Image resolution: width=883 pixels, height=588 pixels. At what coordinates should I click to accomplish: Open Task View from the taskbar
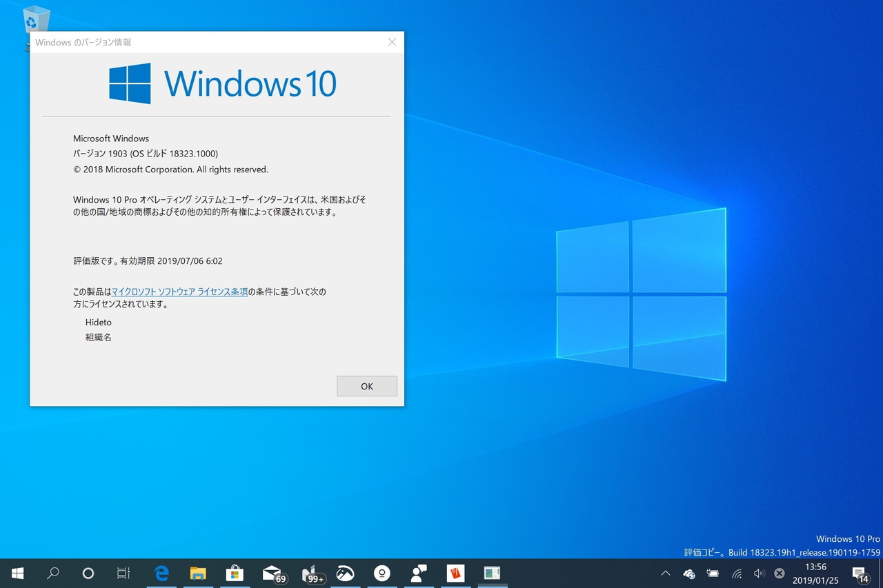(x=123, y=573)
